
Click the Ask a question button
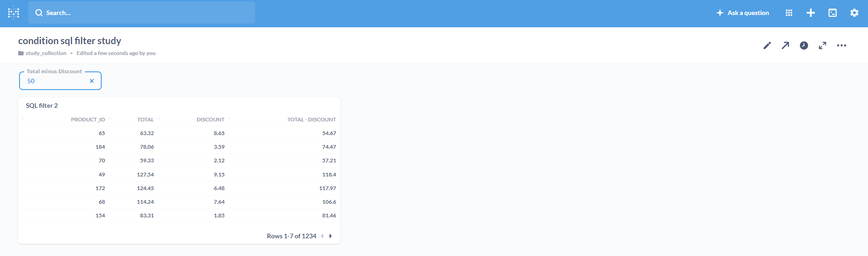click(x=743, y=13)
